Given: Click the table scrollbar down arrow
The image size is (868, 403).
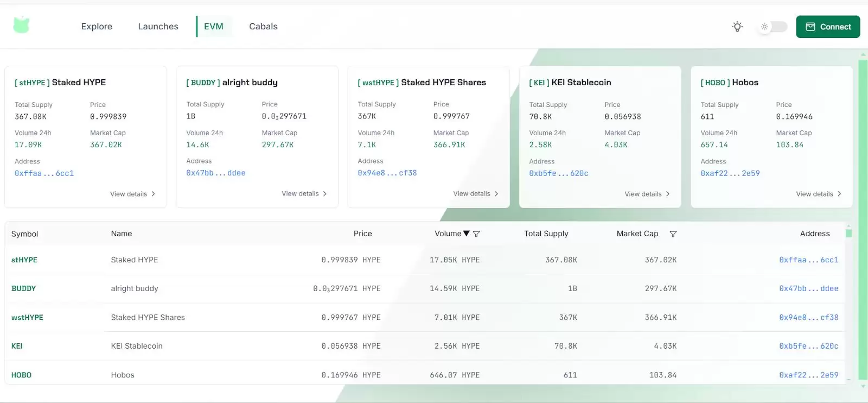Looking at the screenshot, I should [848, 380].
